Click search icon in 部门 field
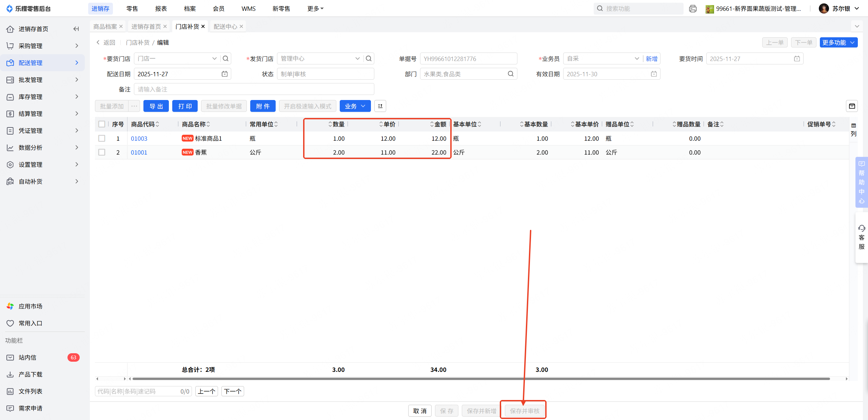This screenshot has height=420, width=868. point(511,74)
